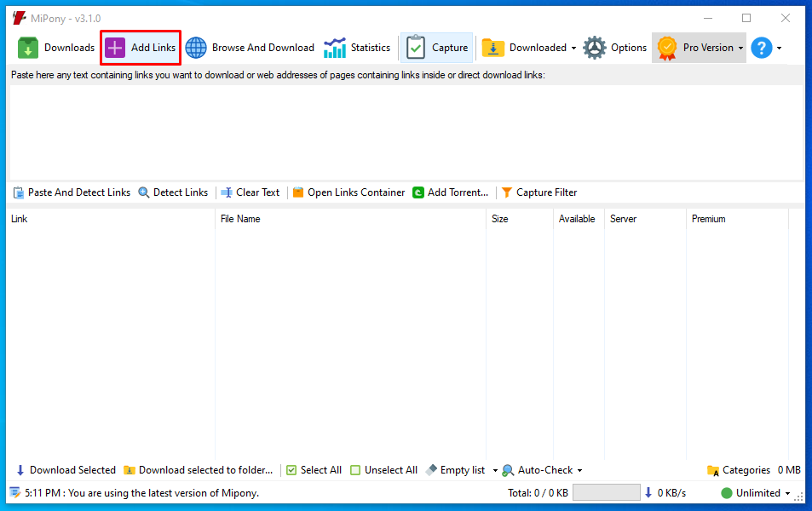Viewport: 812px width, 511px height.
Task: Choose Download selected to folder
Action: click(199, 470)
